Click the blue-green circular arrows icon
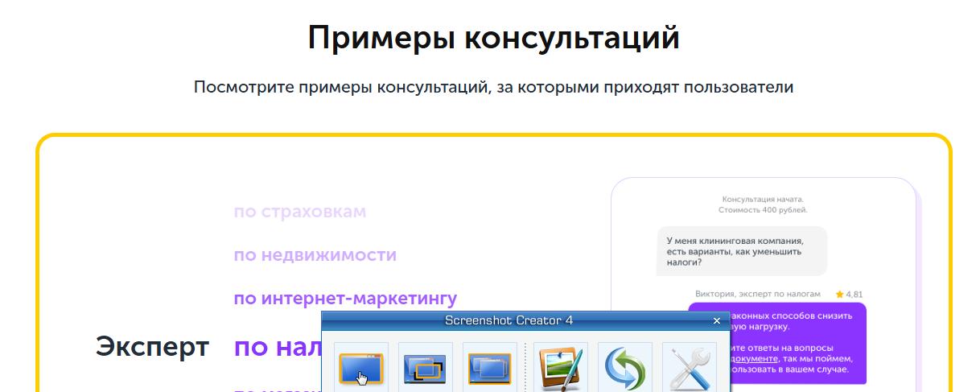The image size is (980, 392). click(x=625, y=368)
